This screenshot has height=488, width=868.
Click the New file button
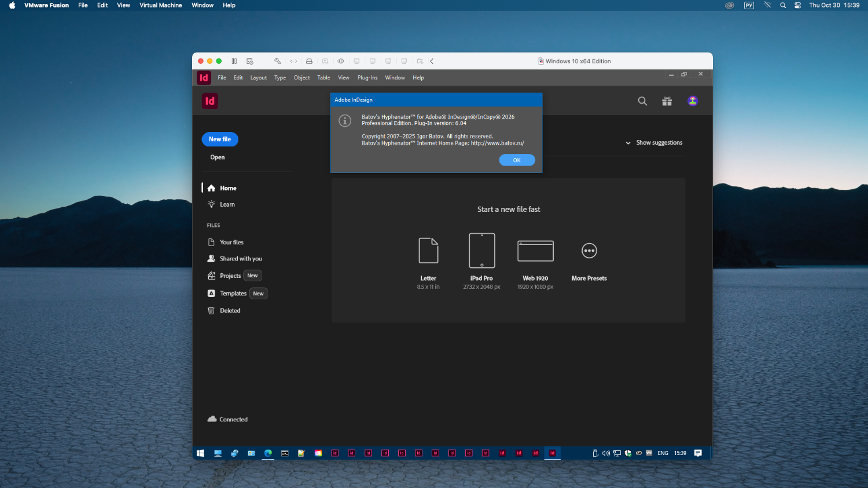pyautogui.click(x=220, y=140)
